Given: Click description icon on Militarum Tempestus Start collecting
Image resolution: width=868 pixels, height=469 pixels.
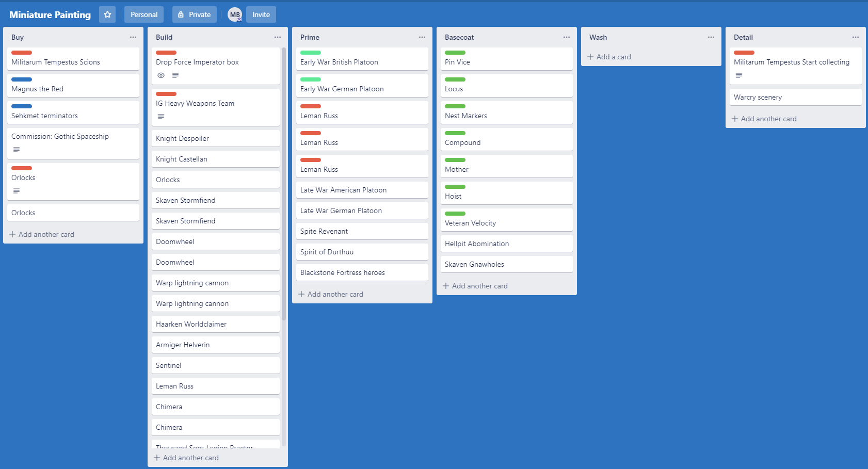Looking at the screenshot, I should [739, 75].
